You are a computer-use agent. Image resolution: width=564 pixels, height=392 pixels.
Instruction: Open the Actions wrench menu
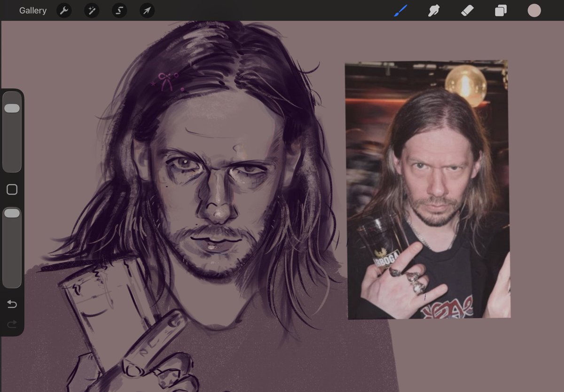[x=64, y=10]
